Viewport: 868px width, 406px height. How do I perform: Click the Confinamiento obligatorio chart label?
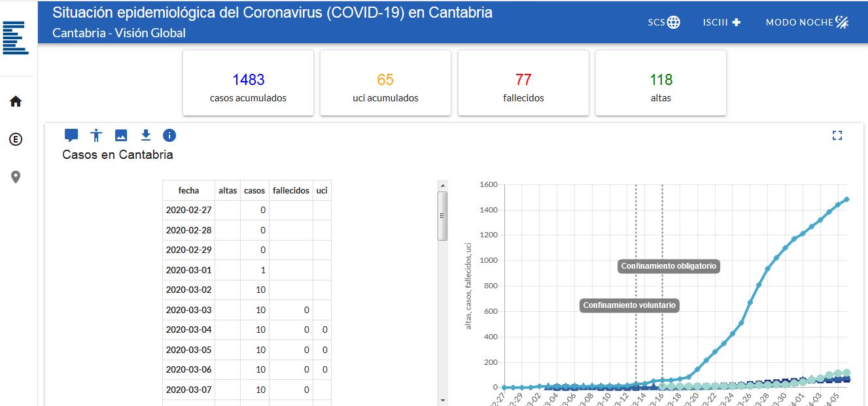[x=668, y=266]
